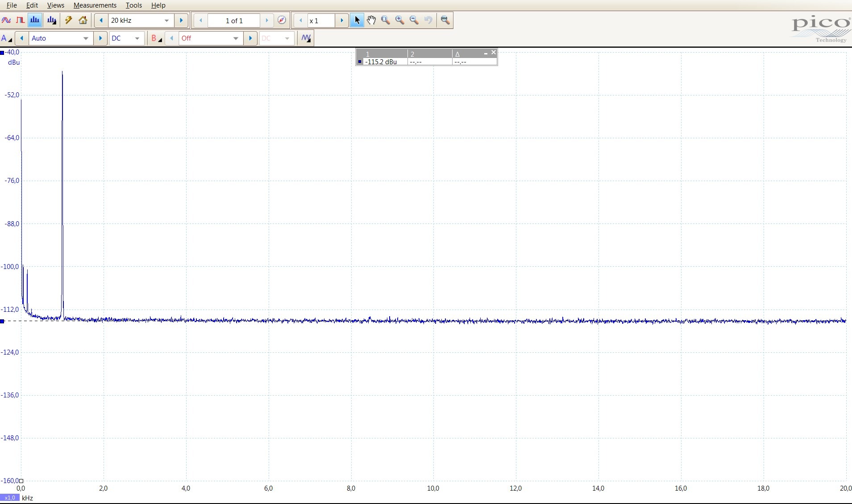The image size is (852, 504).
Task: Open the channel A Auto range dropdown
Action: pos(86,38)
